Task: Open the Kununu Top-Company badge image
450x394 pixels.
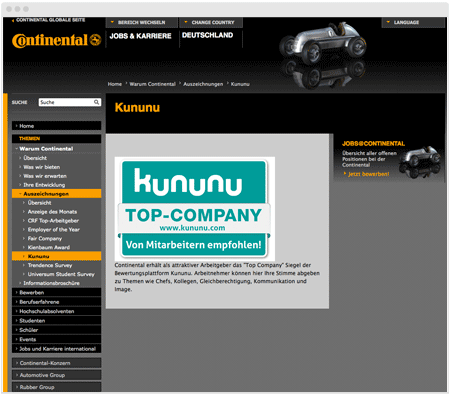Action: (x=195, y=209)
